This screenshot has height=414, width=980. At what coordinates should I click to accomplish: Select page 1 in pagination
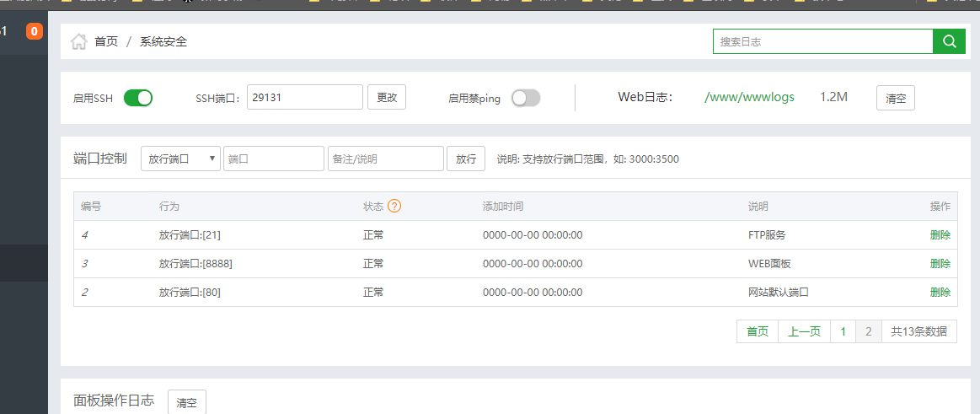point(843,331)
